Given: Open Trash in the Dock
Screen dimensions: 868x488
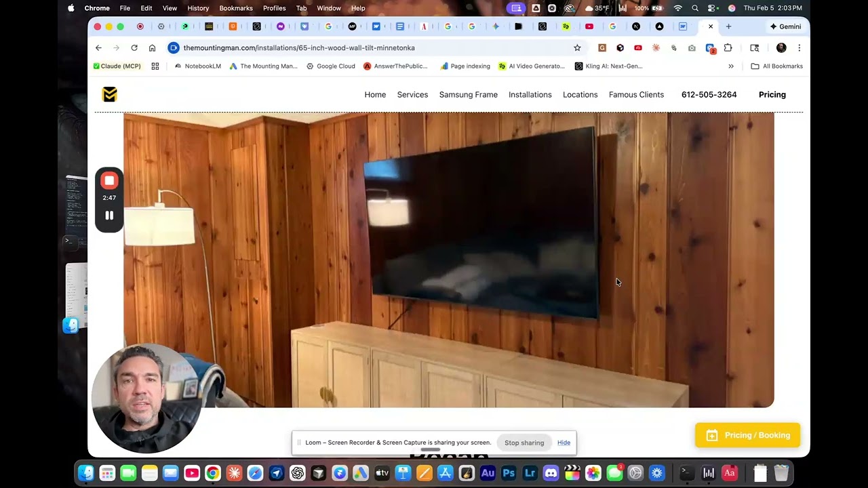Looking at the screenshot, I should [781, 473].
